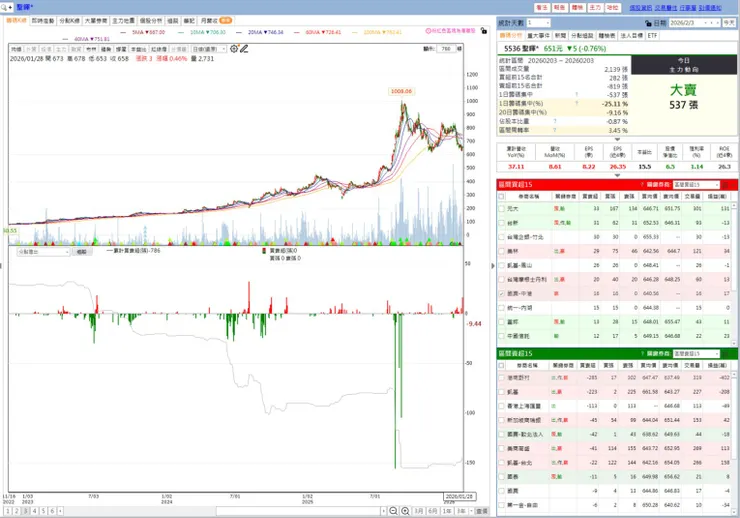
Task: Click the lock icon beside moving-average legend
Action: pos(484,31)
